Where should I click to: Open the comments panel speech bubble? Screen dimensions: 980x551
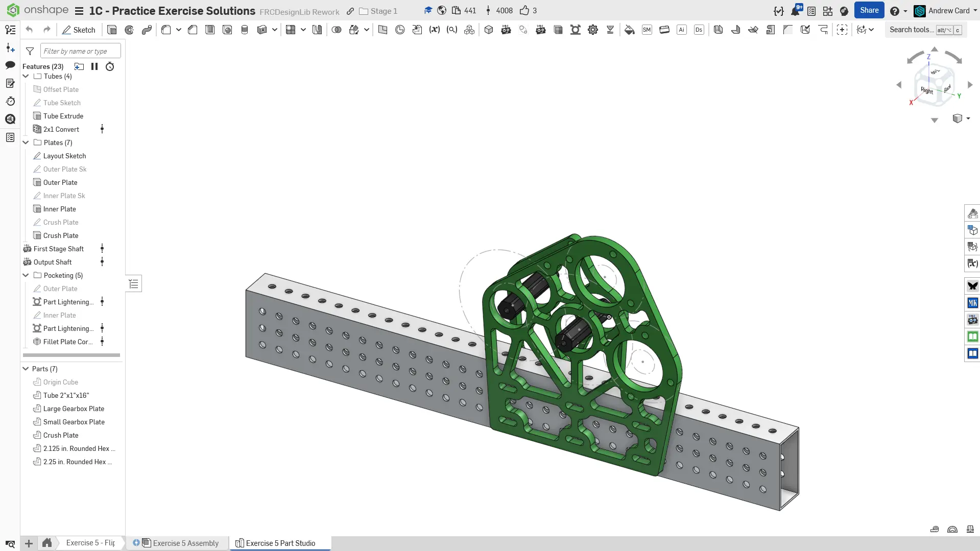pyautogui.click(x=10, y=65)
